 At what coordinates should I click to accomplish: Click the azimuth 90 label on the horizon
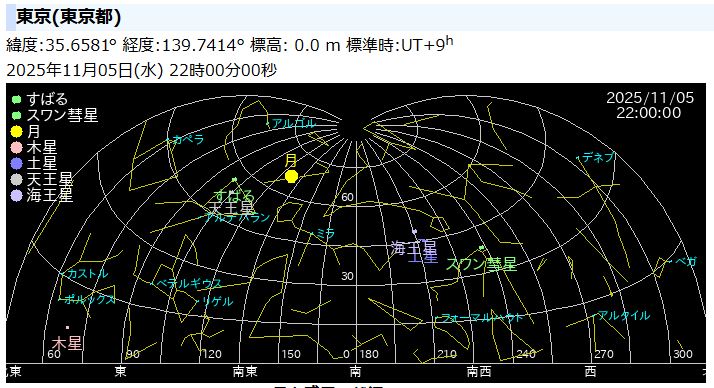tap(133, 354)
